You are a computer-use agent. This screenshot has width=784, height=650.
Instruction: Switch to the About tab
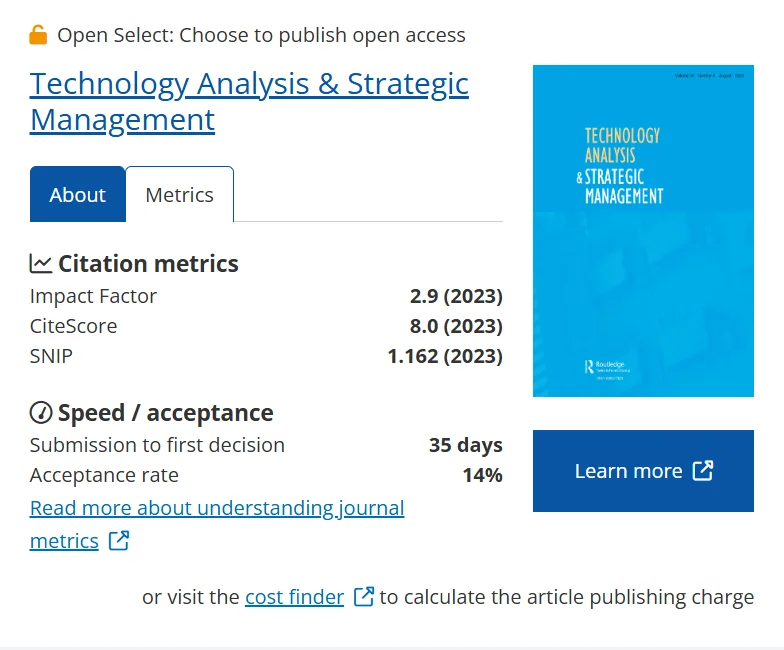pyautogui.click(x=78, y=194)
